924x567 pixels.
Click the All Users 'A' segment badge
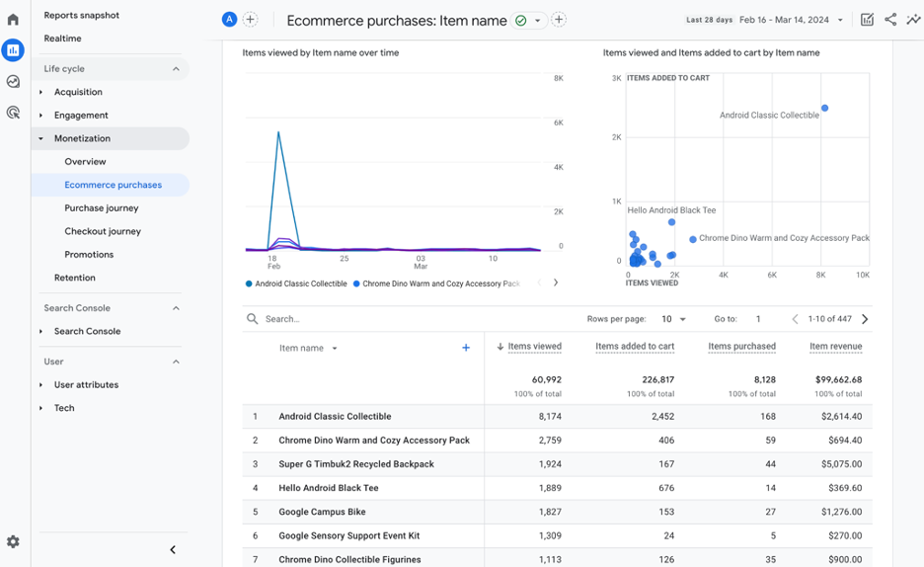tap(229, 20)
